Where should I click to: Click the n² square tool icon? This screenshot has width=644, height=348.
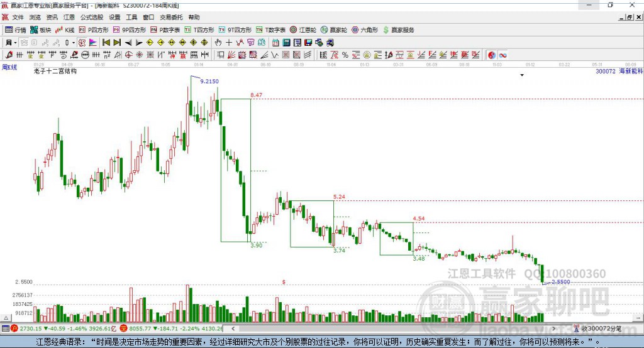(107, 55)
